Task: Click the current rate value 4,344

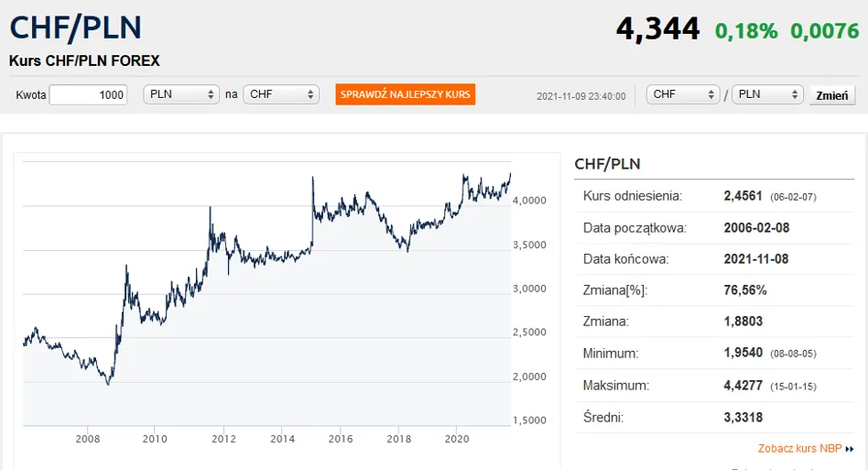Action: (x=657, y=28)
